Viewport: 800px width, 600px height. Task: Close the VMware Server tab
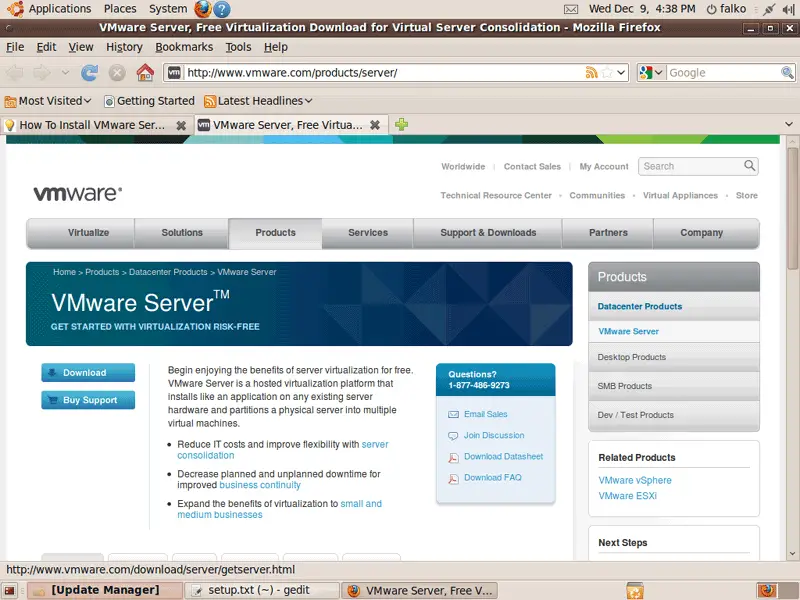(374, 125)
